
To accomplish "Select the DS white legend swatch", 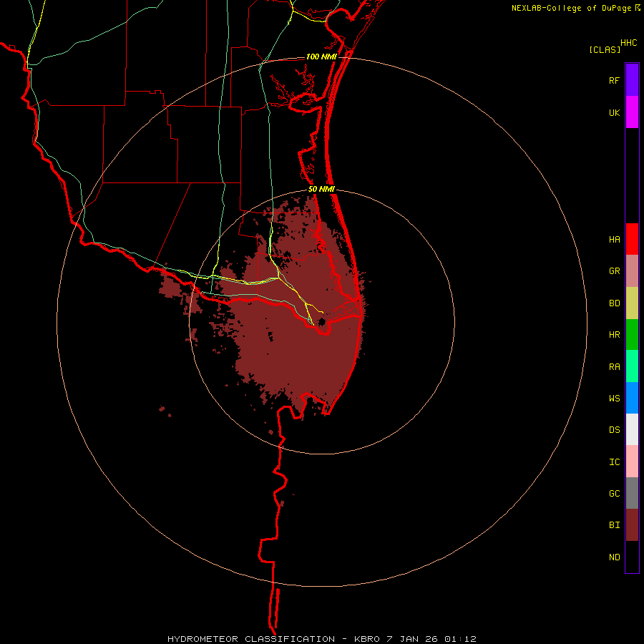I will click(632, 429).
